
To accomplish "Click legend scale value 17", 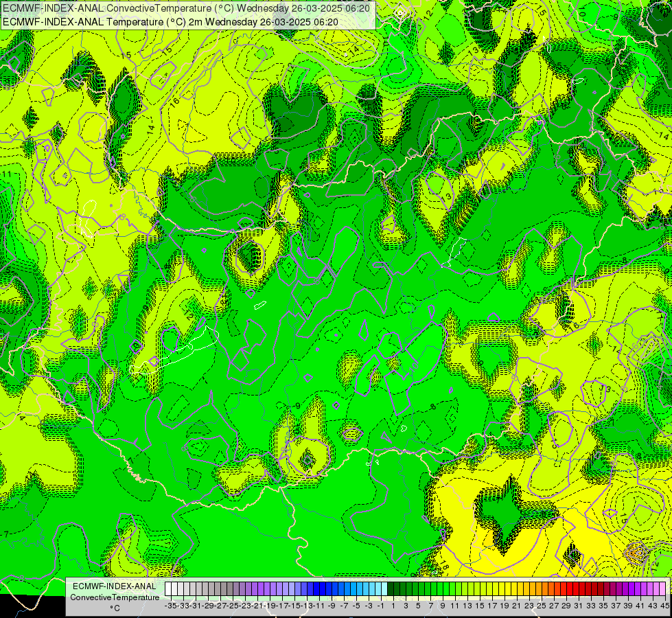I will click(x=492, y=606).
